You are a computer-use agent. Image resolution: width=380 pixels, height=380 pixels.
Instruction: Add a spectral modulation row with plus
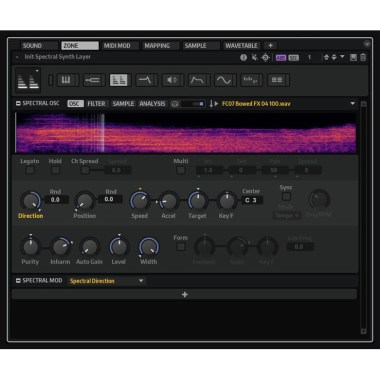coord(185,295)
